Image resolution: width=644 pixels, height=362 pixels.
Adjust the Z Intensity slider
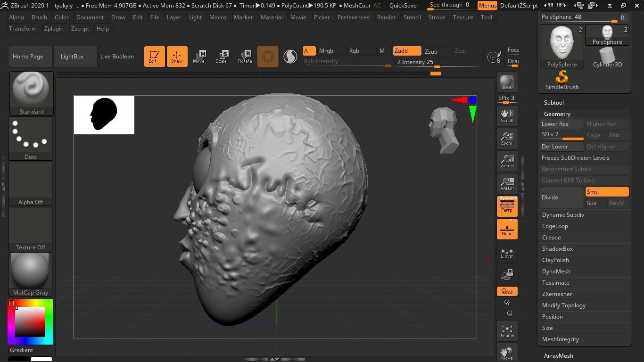coord(438,62)
